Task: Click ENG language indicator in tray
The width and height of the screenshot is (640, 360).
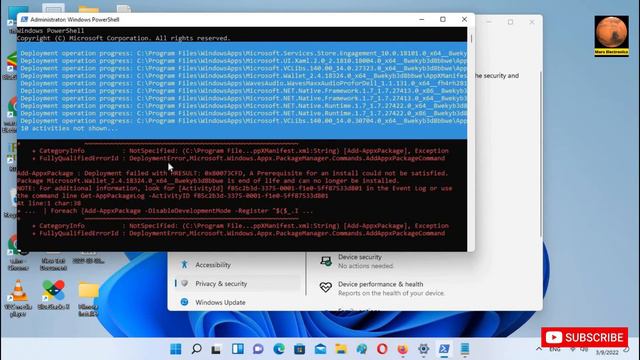Action: coord(555,349)
